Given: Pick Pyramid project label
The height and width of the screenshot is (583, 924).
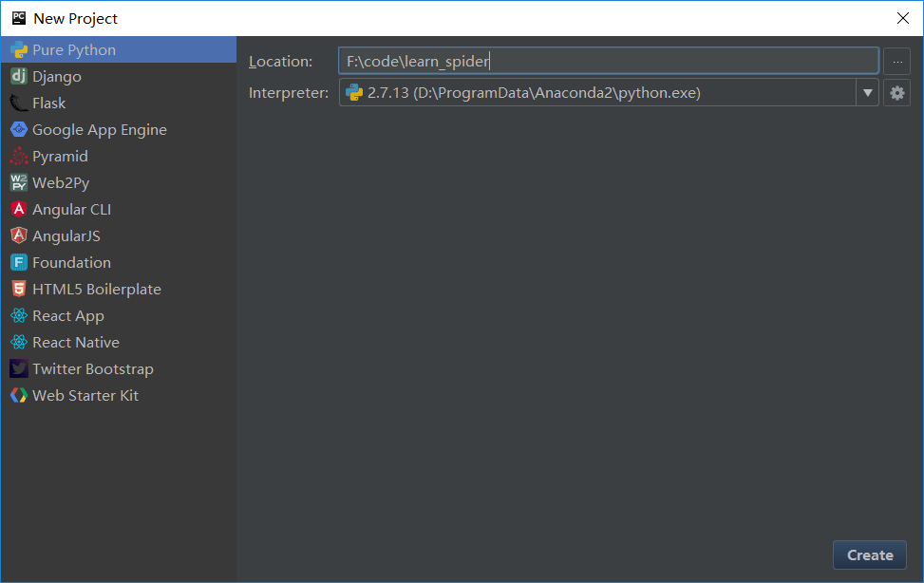Looking at the screenshot, I should (60, 157).
